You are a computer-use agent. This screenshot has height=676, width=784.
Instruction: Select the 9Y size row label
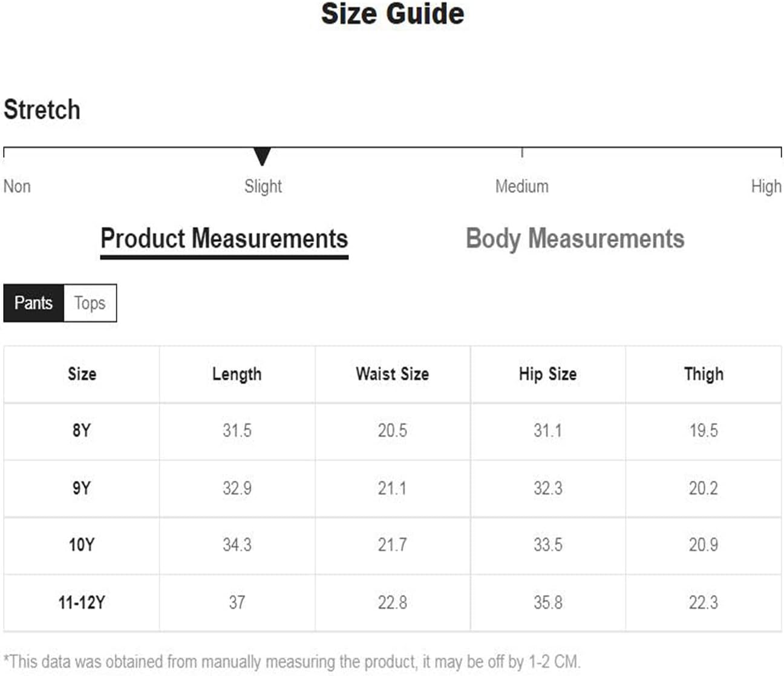tap(82, 488)
